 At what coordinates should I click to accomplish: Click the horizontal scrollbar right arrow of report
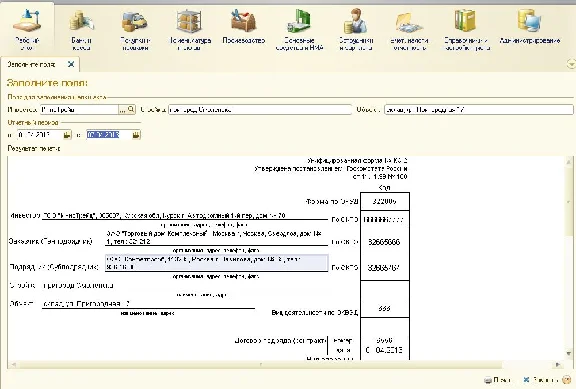click(558, 365)
